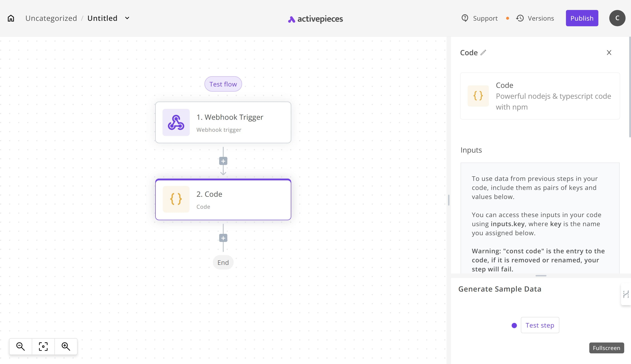This screenshot has height=364, width=631.
Task: Open user avatar C menu
Action: [617, 18]
